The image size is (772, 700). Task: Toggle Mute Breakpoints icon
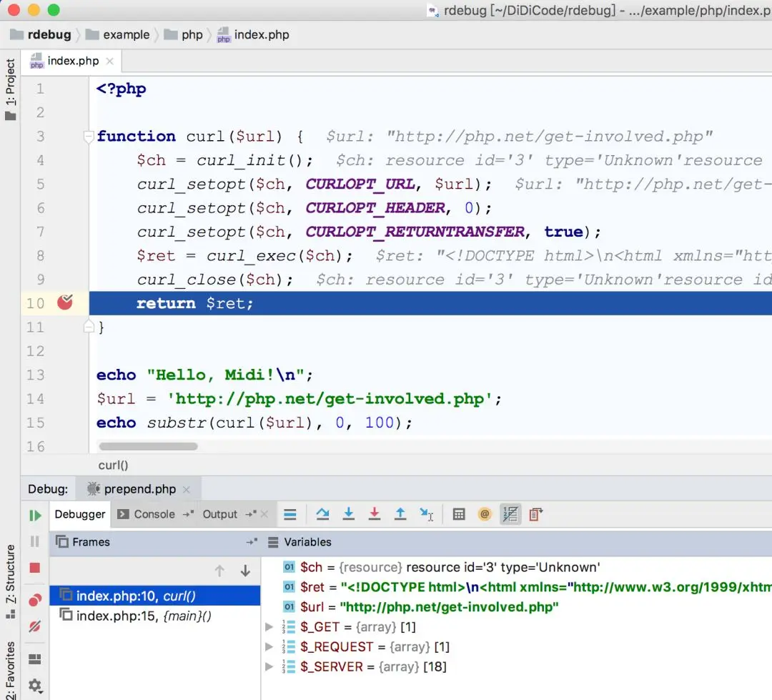click(x=34, y=626)
